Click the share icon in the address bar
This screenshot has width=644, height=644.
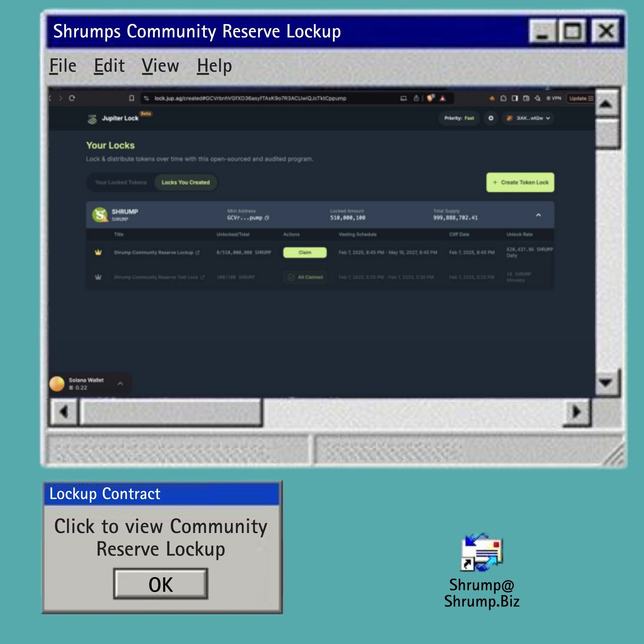tap(416, 98)
